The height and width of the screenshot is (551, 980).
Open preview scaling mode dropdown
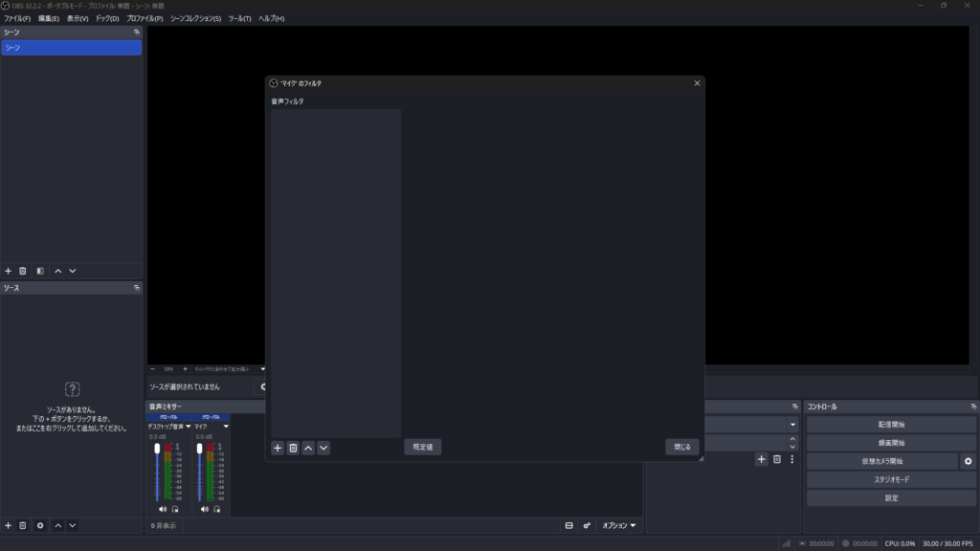262,369
